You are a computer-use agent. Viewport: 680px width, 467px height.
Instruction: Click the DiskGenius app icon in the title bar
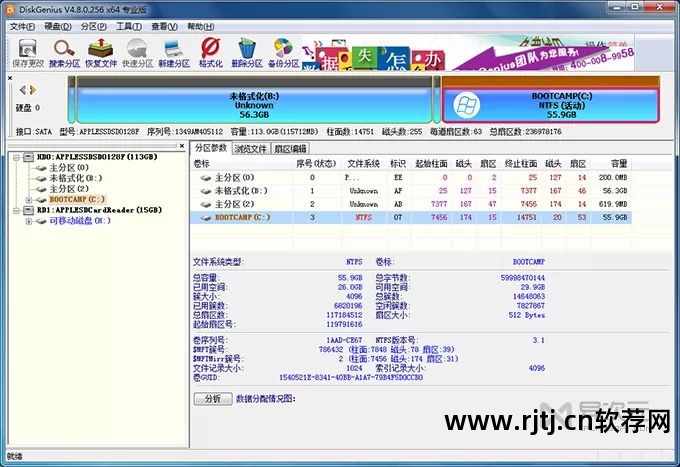[10, 8]
